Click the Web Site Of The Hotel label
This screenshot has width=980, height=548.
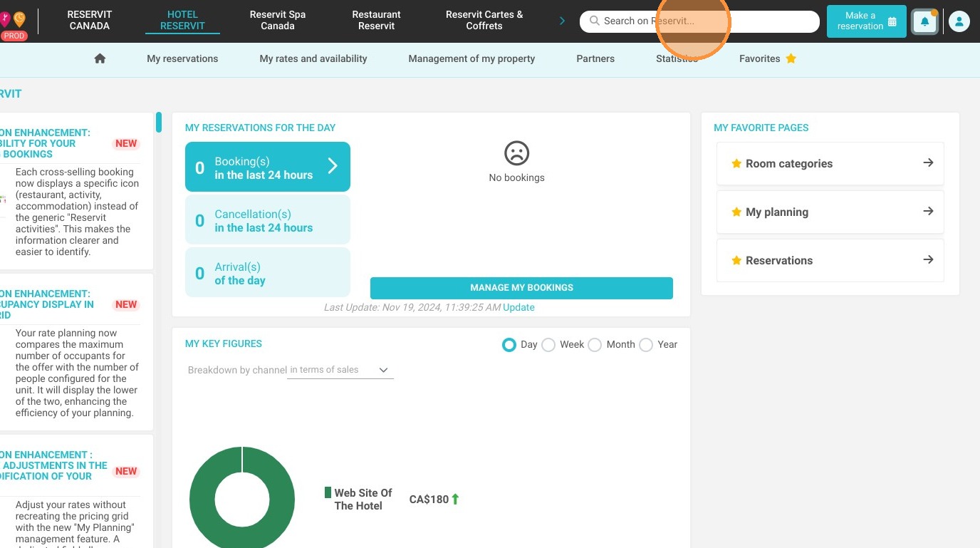pos(363,500)
